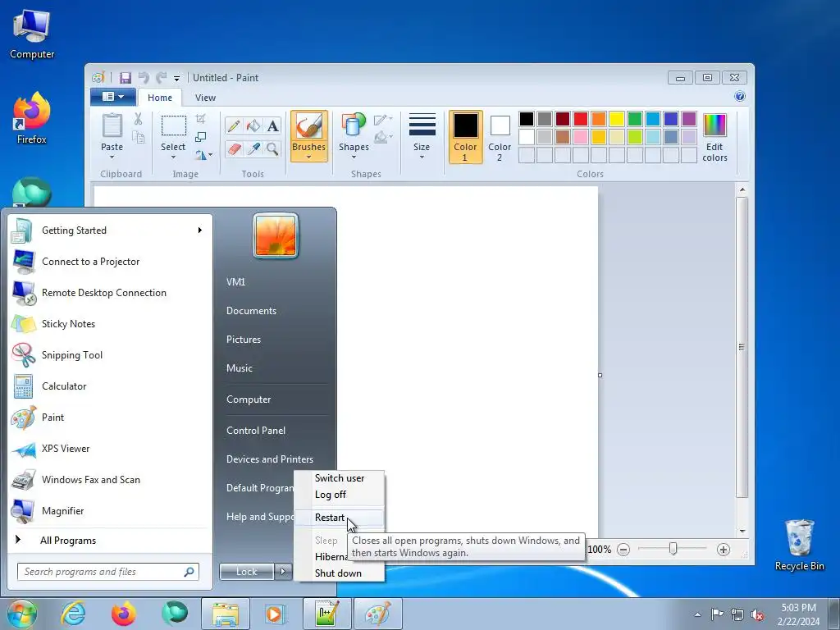Click Search programs and files box

pyautogui.click(x=108, y=572)
